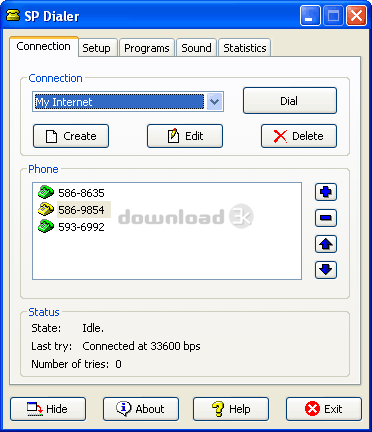Click the Dial button

click(x=290, y=101)
